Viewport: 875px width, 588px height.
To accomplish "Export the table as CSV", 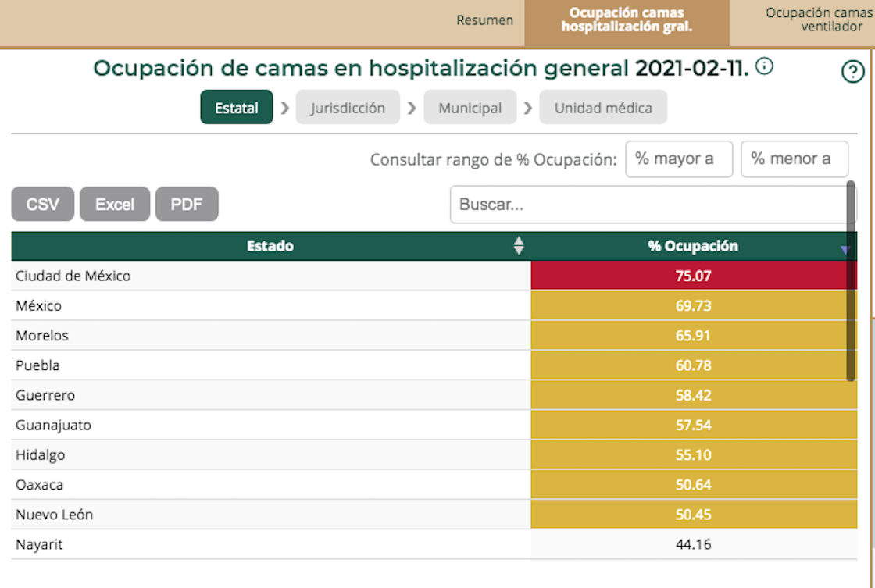I will pyautogui.click(x=42, y=204).
